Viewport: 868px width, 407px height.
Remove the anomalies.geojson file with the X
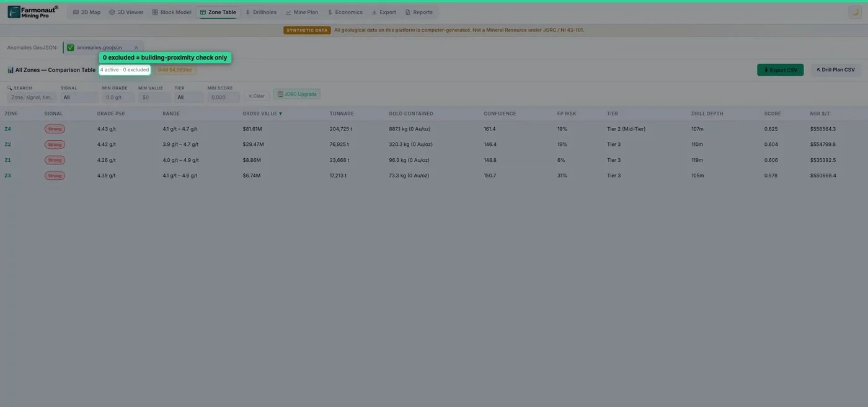click(136, 48)
